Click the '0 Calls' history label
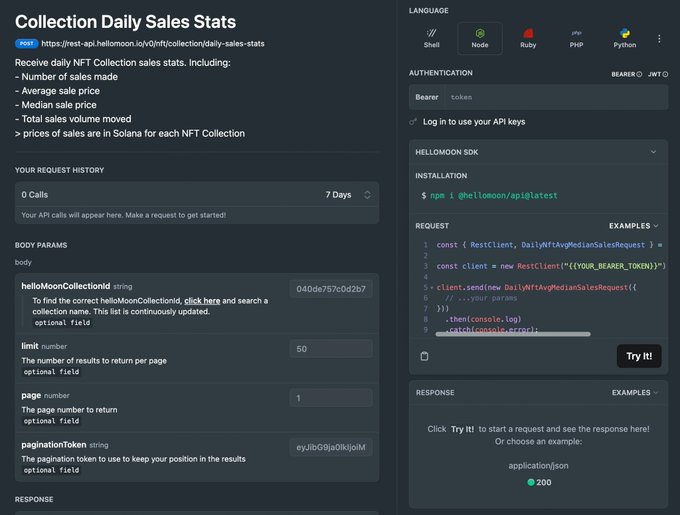The height and width of the screenshot is (515, 680). (x=35, y=195)
